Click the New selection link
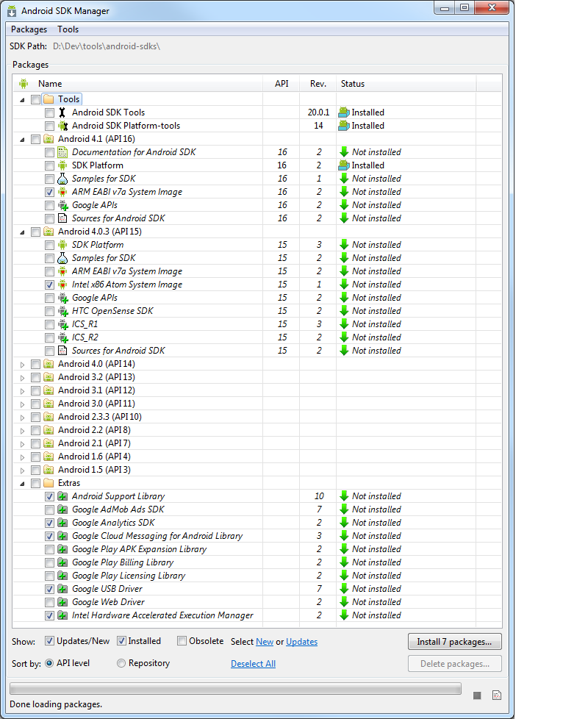Screen dimensions: 588x719 point(265,642)
